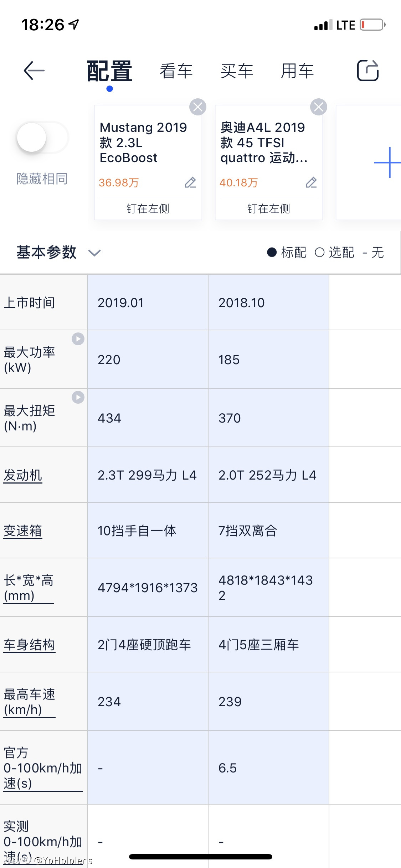The width and height of the screenshot is (401, 868).
Task: Open the 变速箱 parameter link
Action: (23, 531)
